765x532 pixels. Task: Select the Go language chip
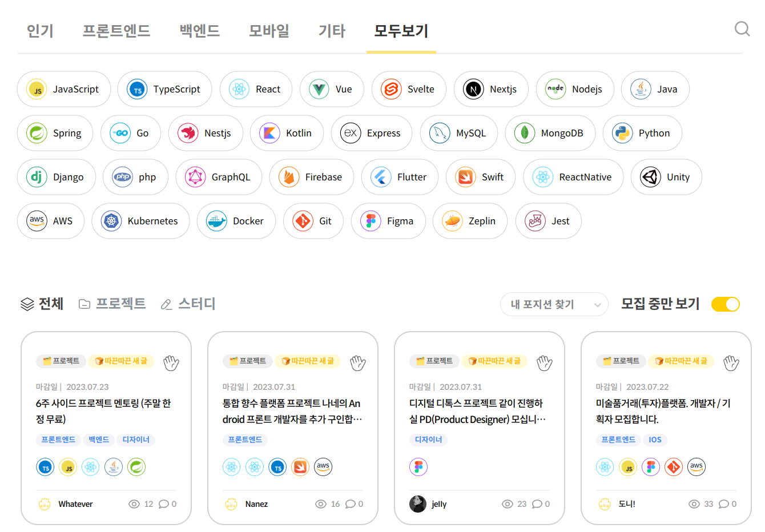point(131,133)
